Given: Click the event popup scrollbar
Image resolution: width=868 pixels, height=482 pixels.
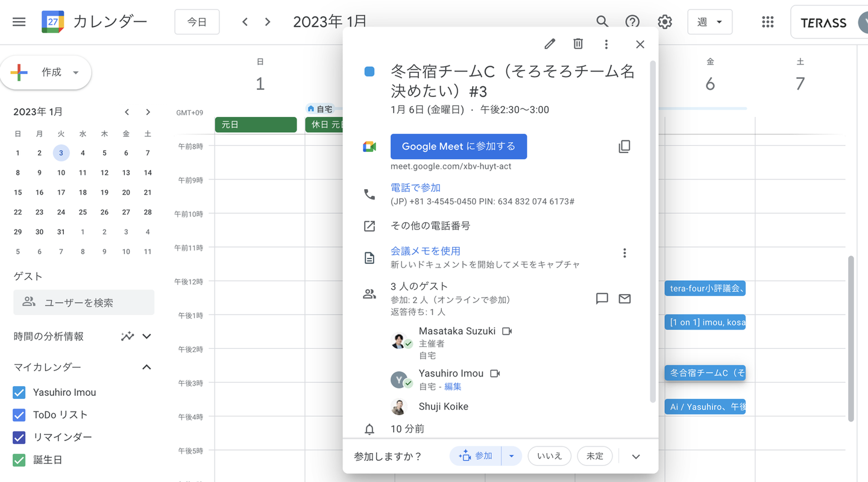Looking at the screenshot, I should click(652, 231).
